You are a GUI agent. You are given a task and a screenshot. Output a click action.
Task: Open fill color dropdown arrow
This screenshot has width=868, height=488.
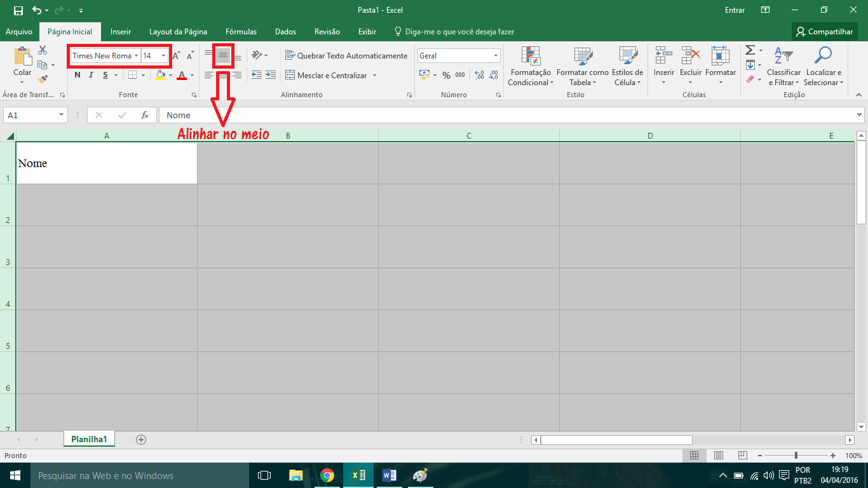pos(170,75)
